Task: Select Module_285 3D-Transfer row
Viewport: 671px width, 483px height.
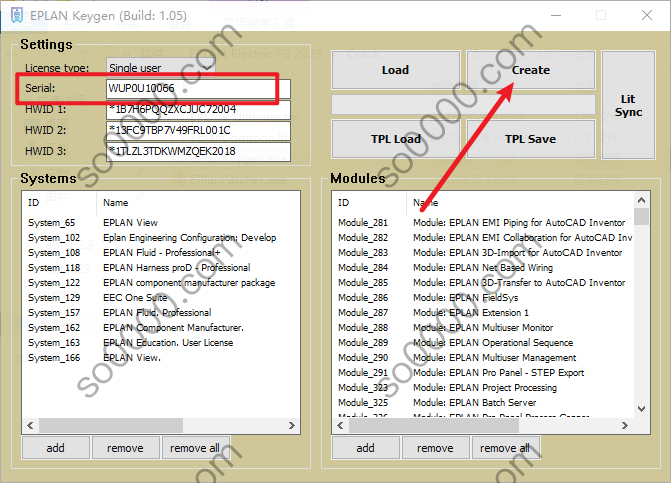Action: click(484, 282)
